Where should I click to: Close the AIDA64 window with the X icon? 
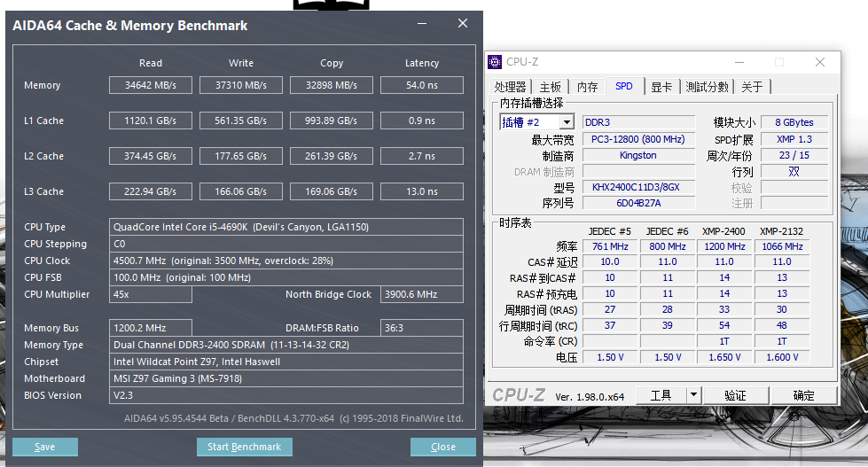(x=463, y=23)
